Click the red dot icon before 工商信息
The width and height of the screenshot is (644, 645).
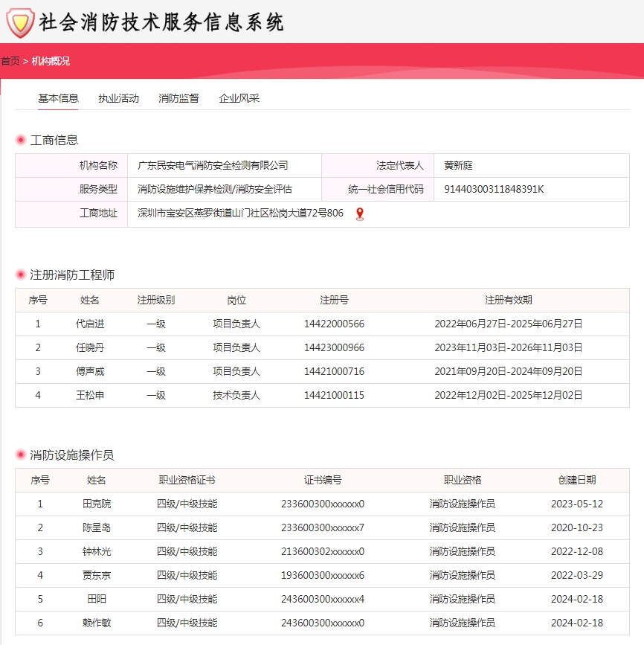point(20,139)
